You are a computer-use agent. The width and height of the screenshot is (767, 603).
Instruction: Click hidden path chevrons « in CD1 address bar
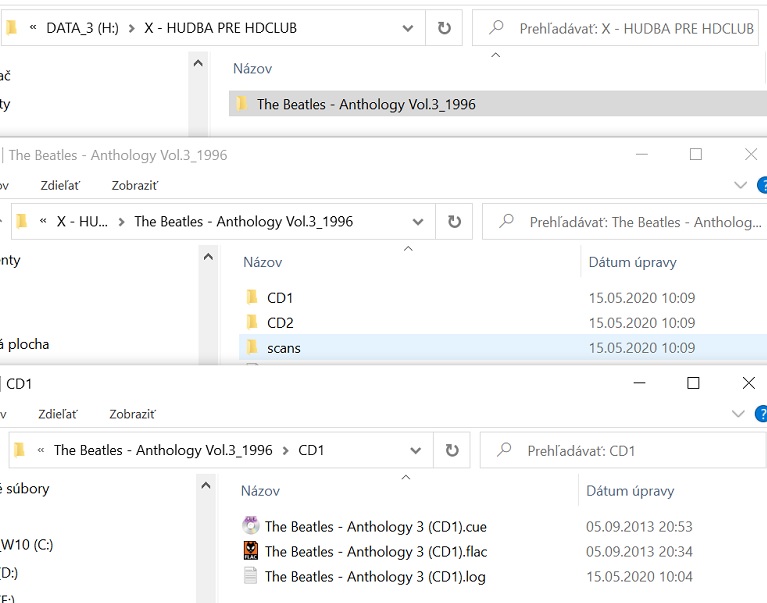[x=41, y=449]
